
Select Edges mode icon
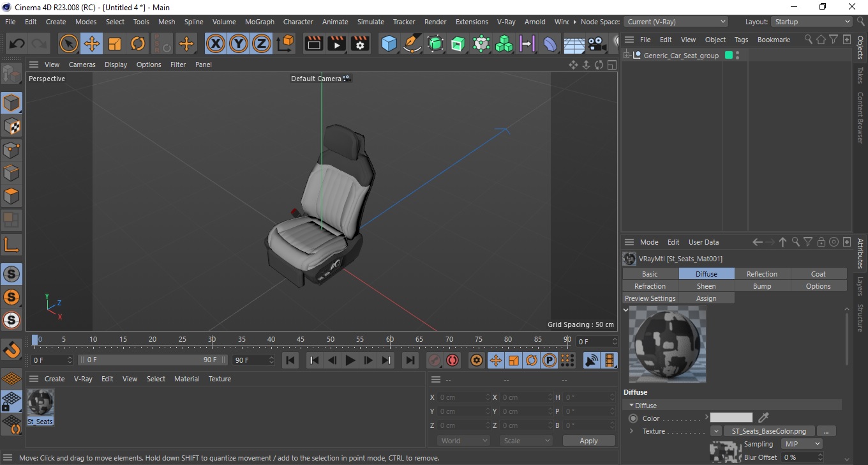click(x=11, y=173)
